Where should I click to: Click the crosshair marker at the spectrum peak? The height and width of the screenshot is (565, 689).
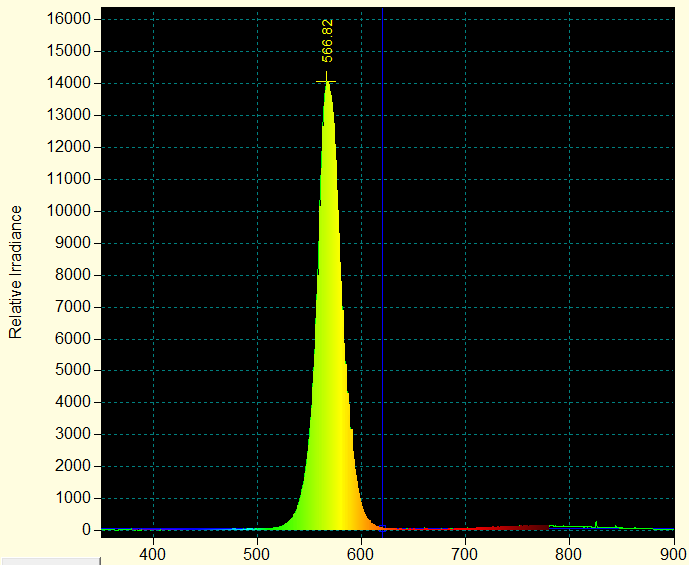click(x=326, y=82)
